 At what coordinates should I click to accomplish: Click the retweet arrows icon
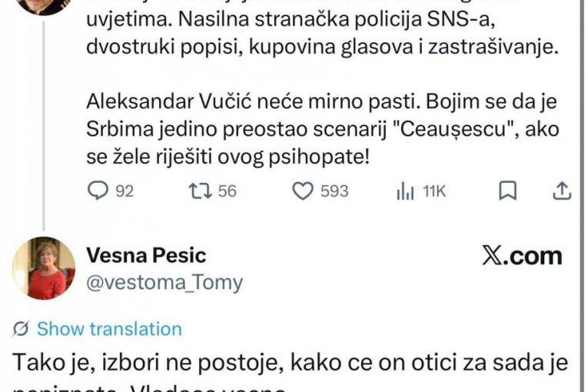pos(199,191)
